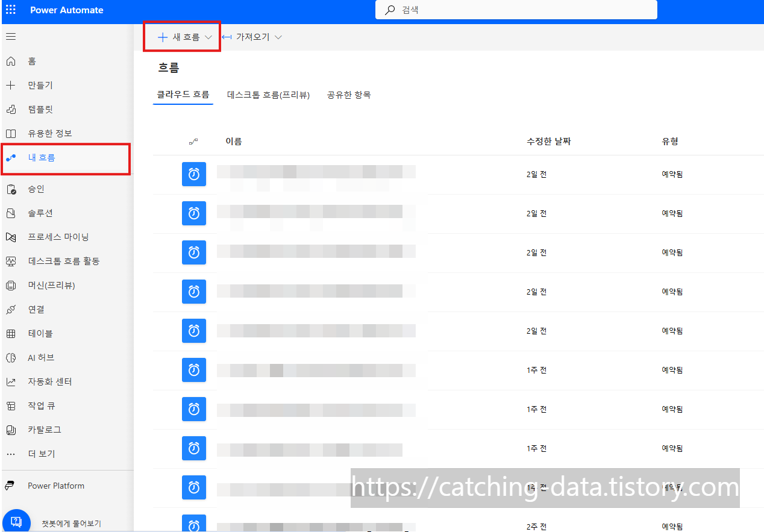Click the 솔루션 icon in sidebar
This screenshot has width=764, height=532.
[11, 213]
